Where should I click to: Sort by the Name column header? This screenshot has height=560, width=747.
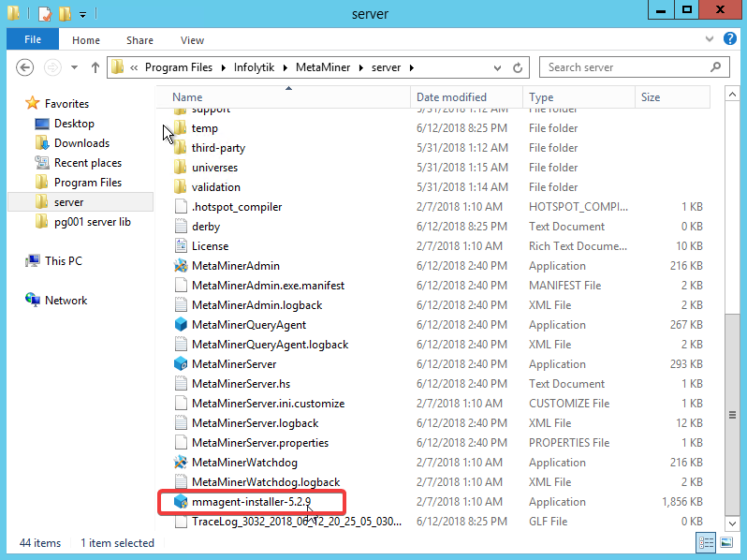coord(284,96)
